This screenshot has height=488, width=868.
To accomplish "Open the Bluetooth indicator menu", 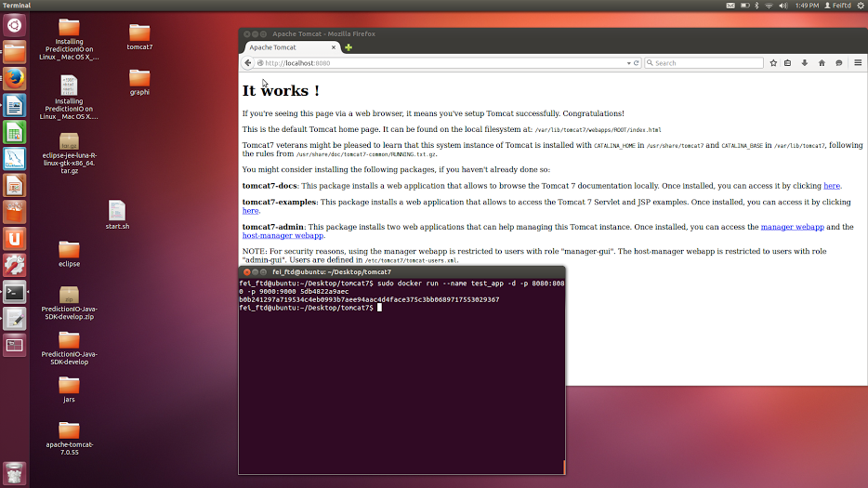I will tap(756, 6).
